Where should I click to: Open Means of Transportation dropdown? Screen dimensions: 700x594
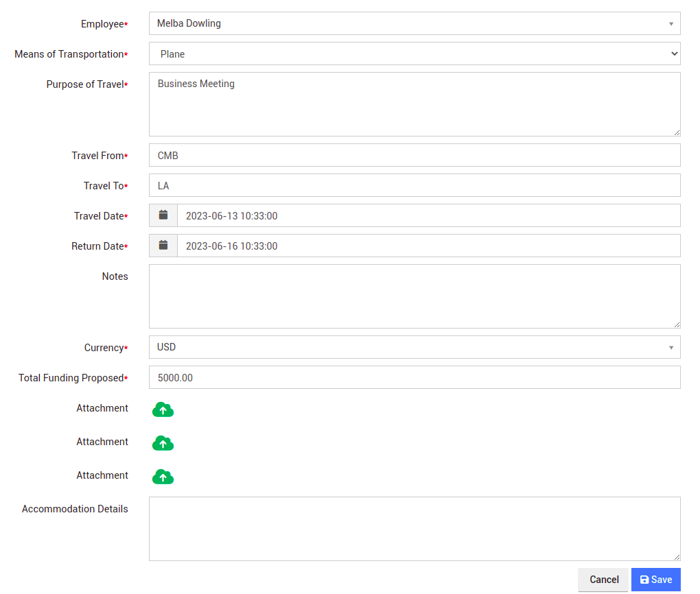click(x=415, y=54)
